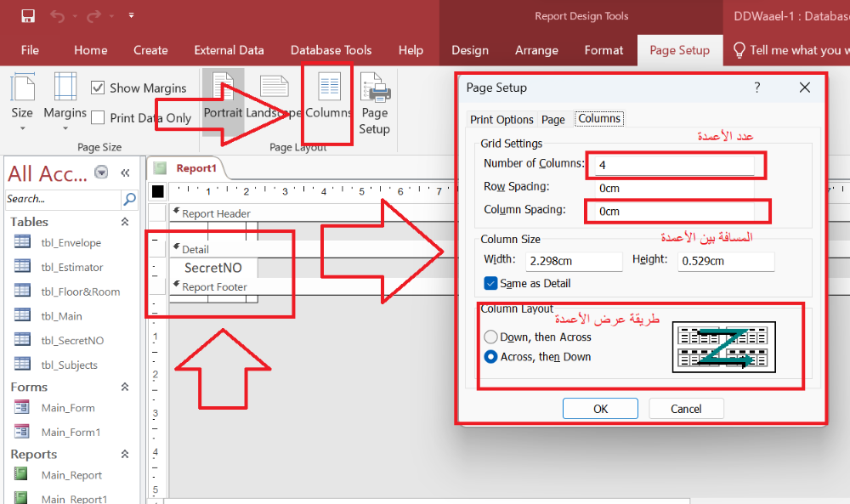Click the Save icon in quick access toolbar

(28, 15)
